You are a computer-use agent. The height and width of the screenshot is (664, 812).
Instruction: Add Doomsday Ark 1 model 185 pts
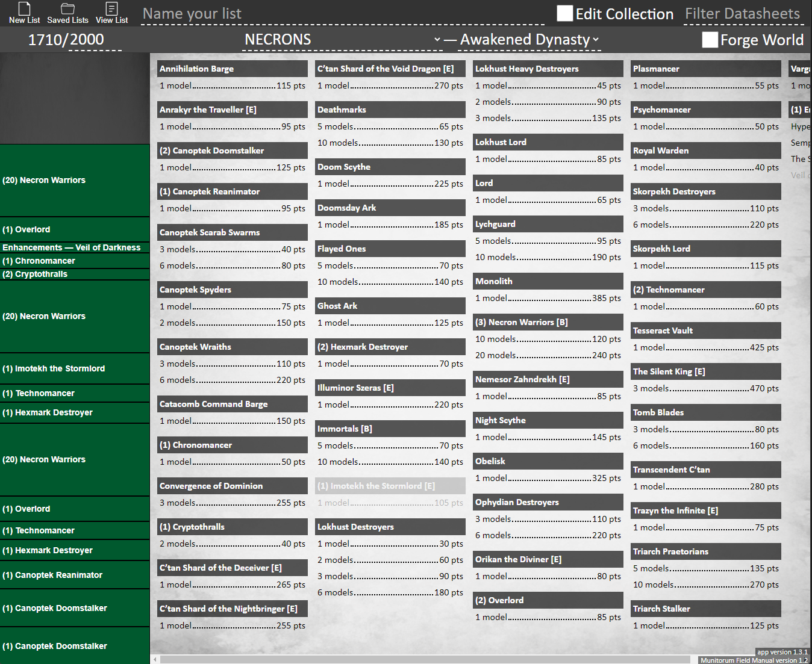(x=390, y=225)
